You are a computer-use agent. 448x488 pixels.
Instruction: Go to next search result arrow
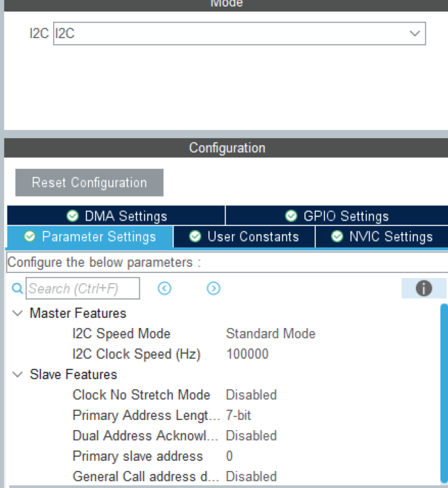tap(214, 289)
